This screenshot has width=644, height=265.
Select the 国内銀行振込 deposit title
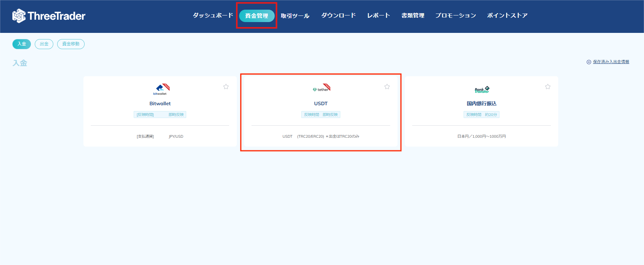[x=481, y=104]
